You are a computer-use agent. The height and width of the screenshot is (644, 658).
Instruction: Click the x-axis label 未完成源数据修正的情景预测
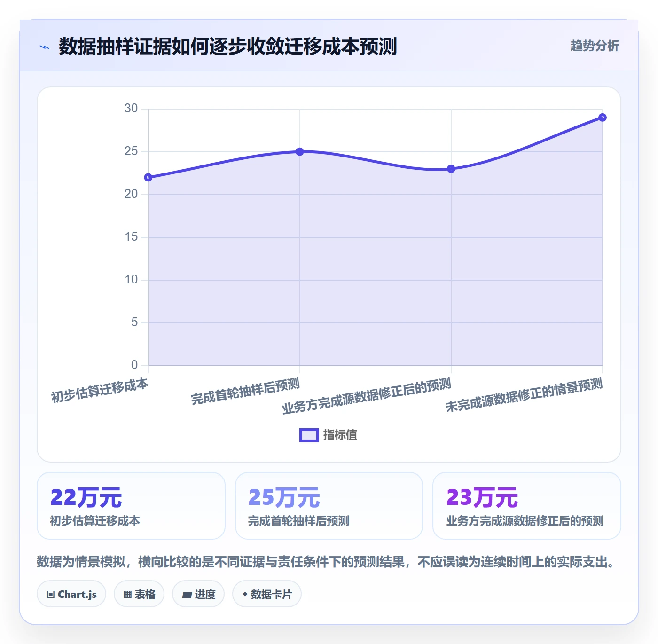(x=524, y=395)
